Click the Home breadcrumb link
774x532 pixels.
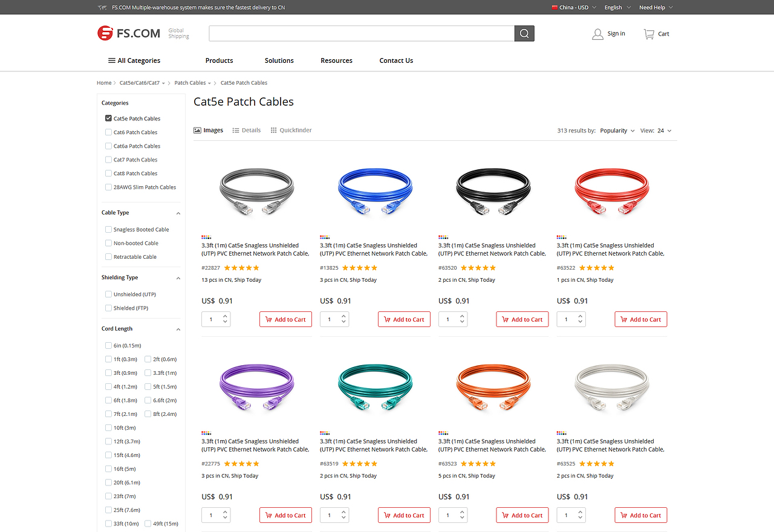point(104,83)
